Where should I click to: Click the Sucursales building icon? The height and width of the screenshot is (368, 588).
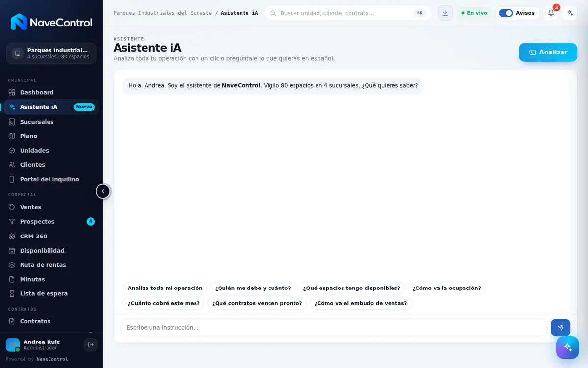[12, 122]
